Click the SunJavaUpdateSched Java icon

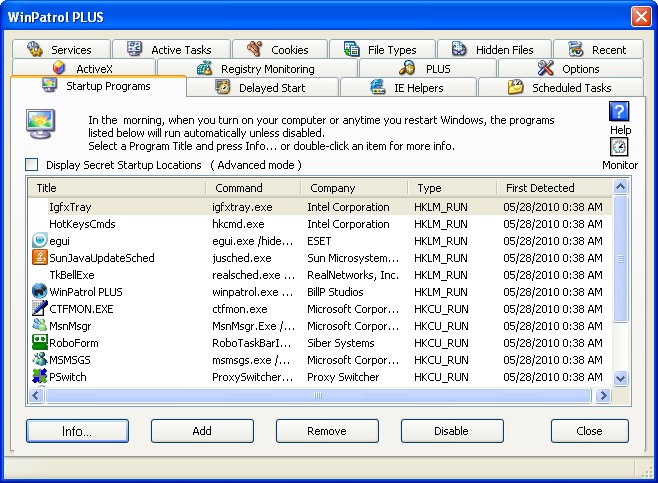click(x=40, y=257)
